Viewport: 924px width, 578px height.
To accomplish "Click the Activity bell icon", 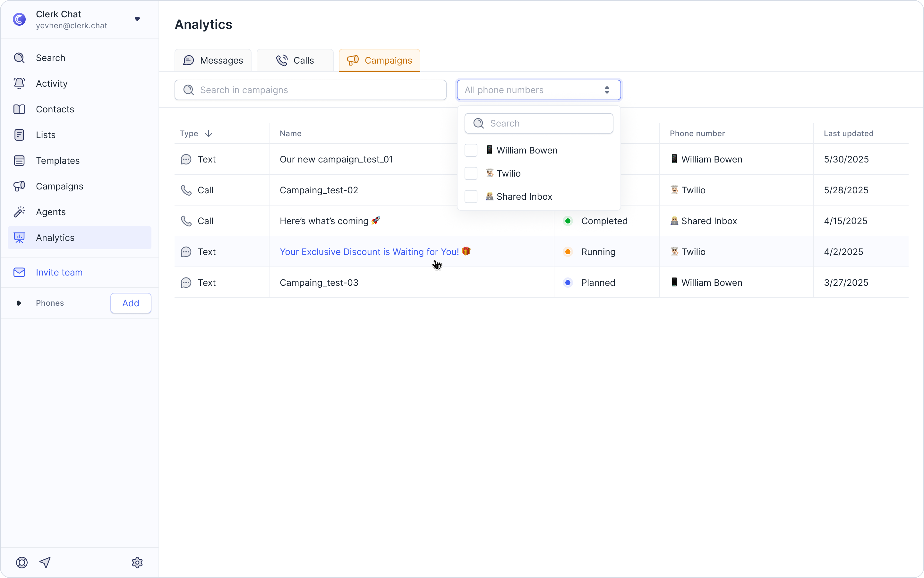I will (19, 83).
